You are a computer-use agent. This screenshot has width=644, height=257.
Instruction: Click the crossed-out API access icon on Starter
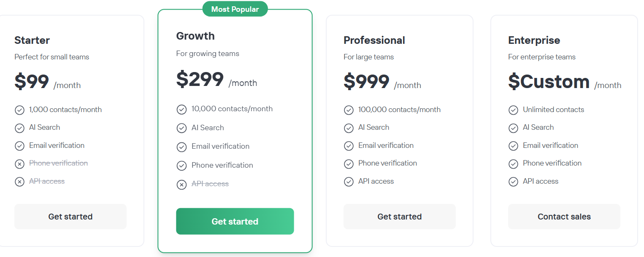(19, 181)
